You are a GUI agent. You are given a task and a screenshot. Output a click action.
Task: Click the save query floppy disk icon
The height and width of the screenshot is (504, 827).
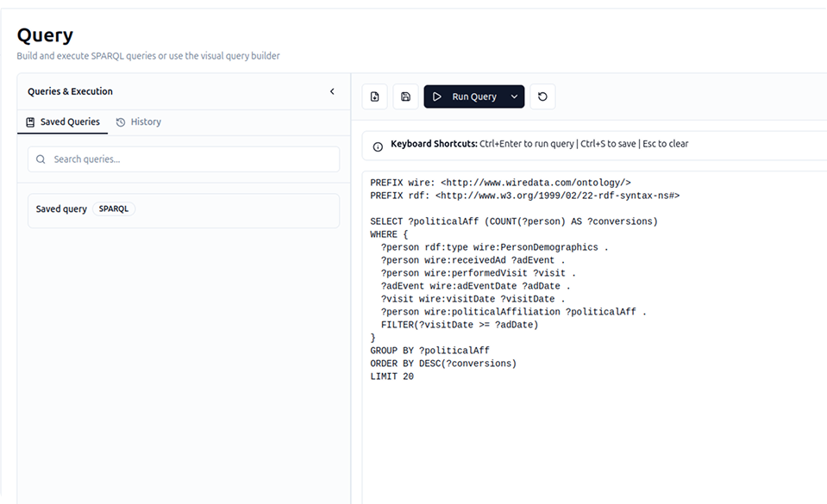[x=405, y=96]
